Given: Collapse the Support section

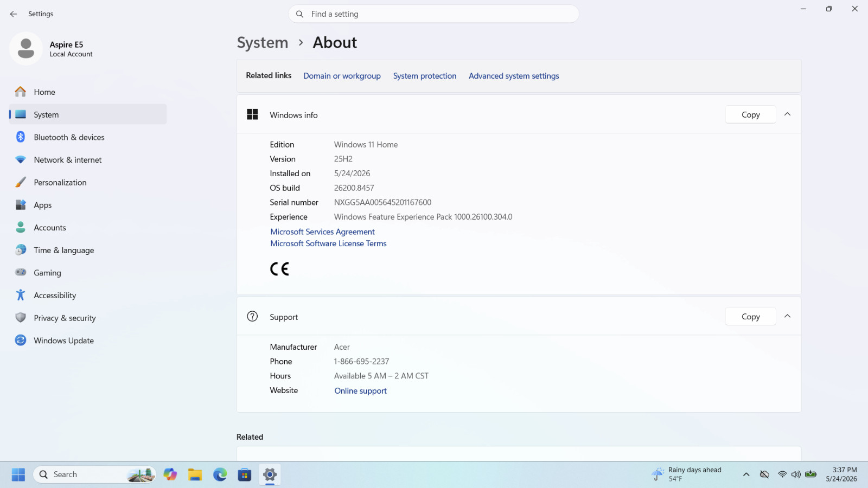Looking at the screenshot, I should (788, 316).
